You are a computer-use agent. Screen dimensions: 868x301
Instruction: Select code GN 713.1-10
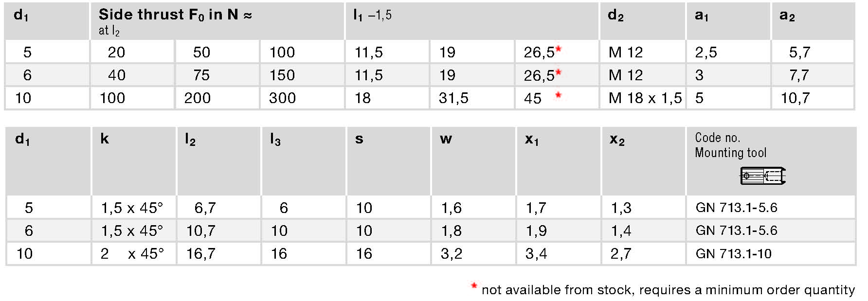coord(733,253)
